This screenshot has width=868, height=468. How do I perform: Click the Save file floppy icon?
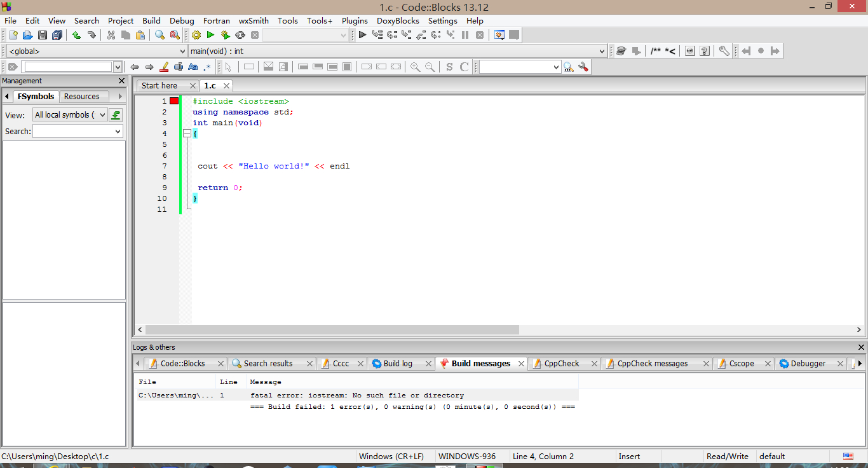point(43,35)
